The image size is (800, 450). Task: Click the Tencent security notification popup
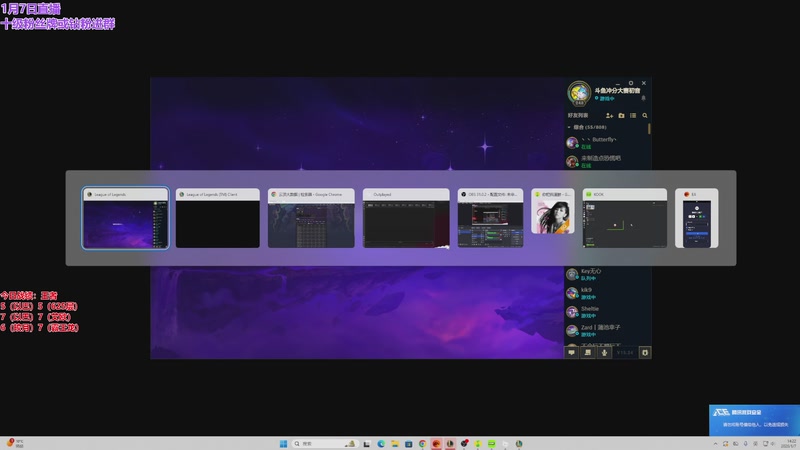click(755, 420)
